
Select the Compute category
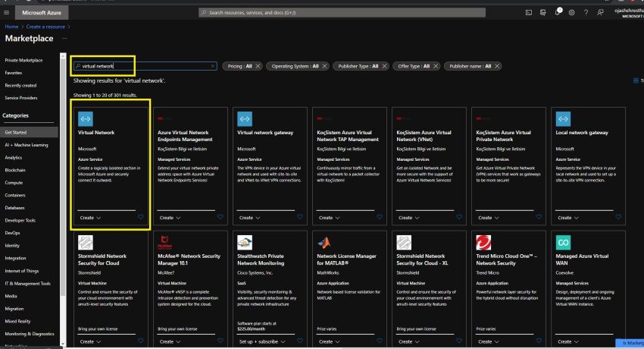coord(14,183)
